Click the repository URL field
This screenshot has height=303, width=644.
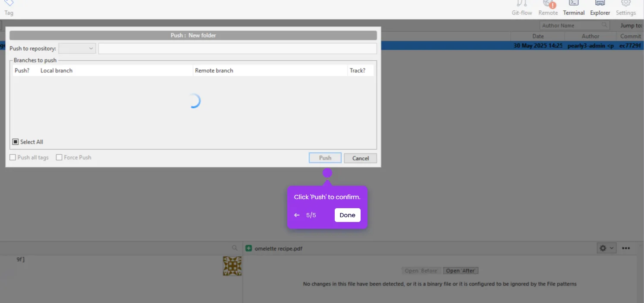[237, 48]
